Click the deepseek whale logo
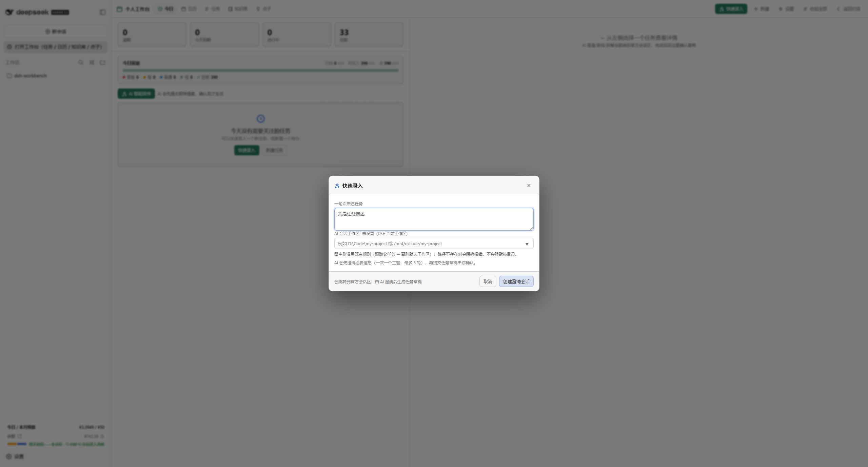This screenshot has width=868, height=467. [9, 12]
